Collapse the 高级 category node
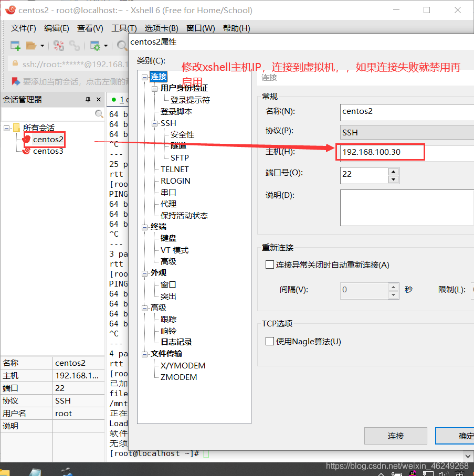This screenshot has width=474, height=476. [x=144, y=309]
